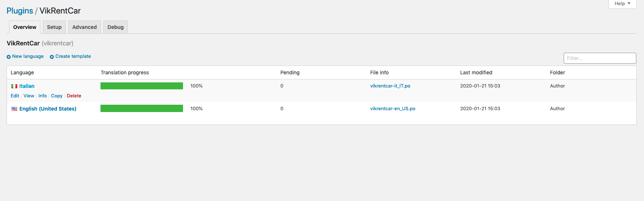The width and height of the screenshot is (644, 201).
Task: Click the Italian row last modified date
Action: point(480,86)
